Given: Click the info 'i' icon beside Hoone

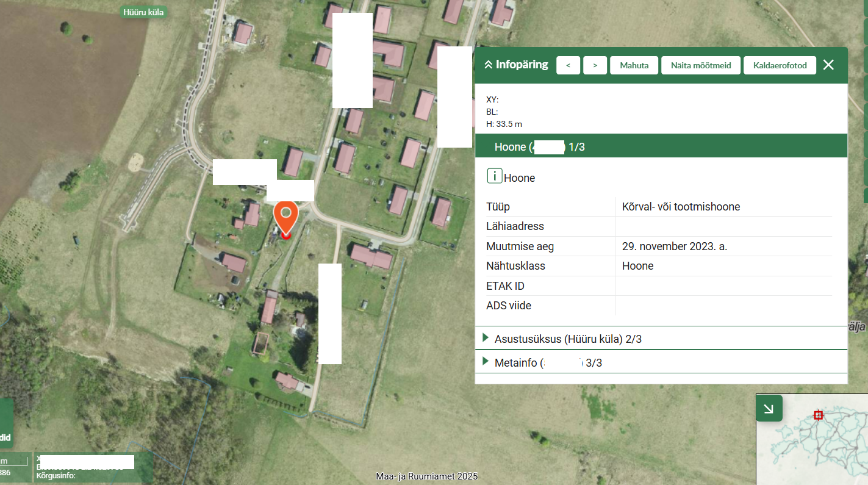Looking at the screenshot, I should tap(494, 177).
